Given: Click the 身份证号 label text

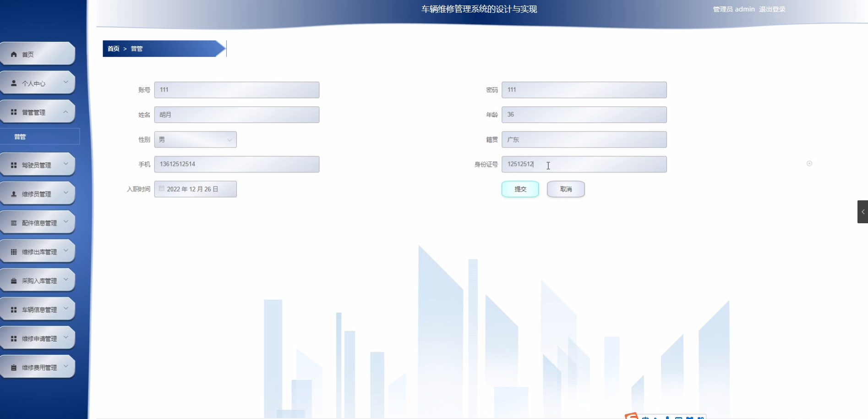Looking at the screenshot, I should coord(486,164).
